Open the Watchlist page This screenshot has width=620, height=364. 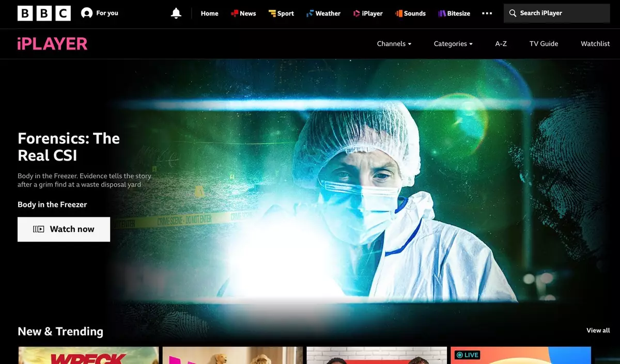pyautogui.click(x=595, y=44)
